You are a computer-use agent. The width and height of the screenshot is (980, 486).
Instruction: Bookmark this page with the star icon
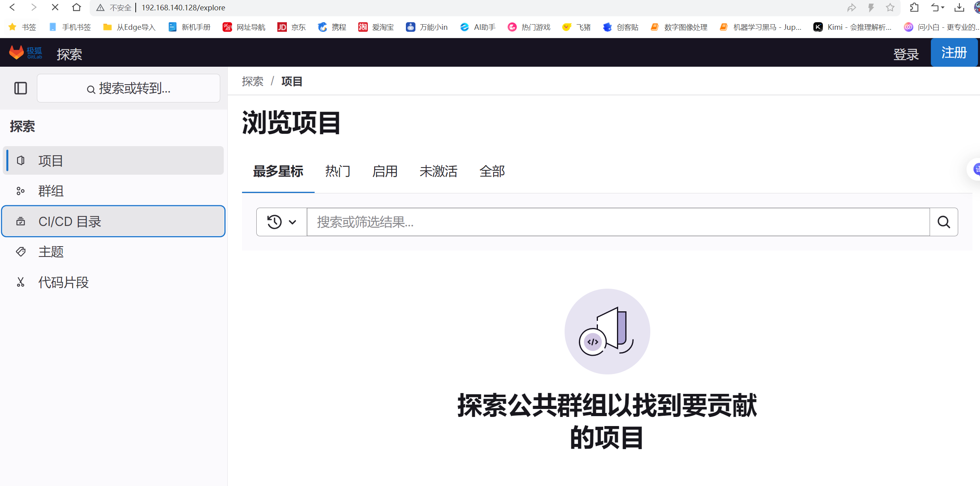pos(890,8)
